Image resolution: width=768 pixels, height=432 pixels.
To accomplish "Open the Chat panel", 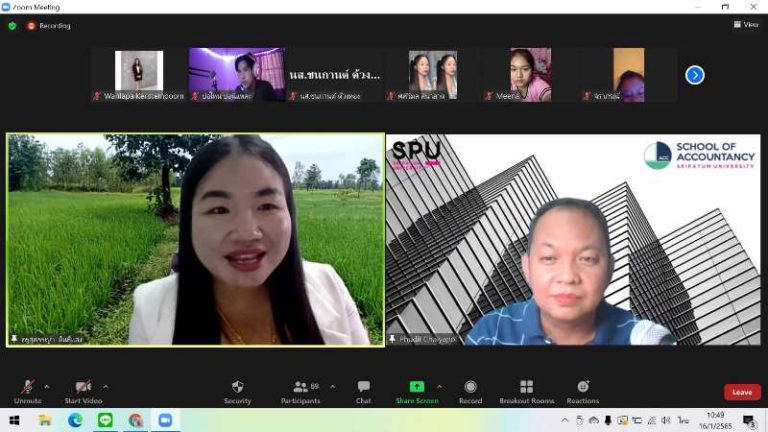I will (x=363, y=392).
